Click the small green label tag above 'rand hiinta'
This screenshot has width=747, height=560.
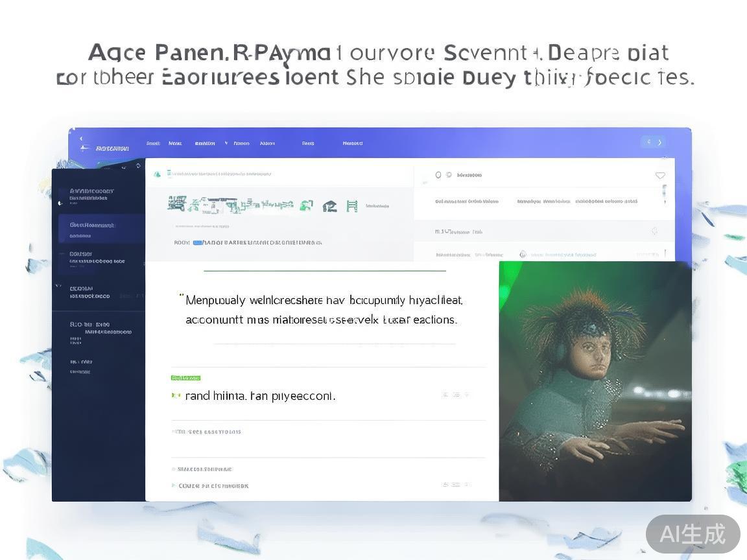(185, 378)
